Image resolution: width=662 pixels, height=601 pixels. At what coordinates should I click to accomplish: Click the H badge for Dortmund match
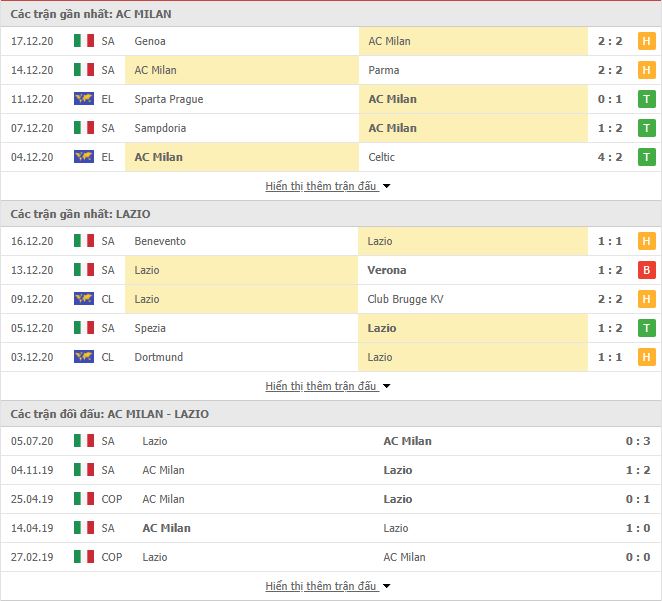pos(646,357)
